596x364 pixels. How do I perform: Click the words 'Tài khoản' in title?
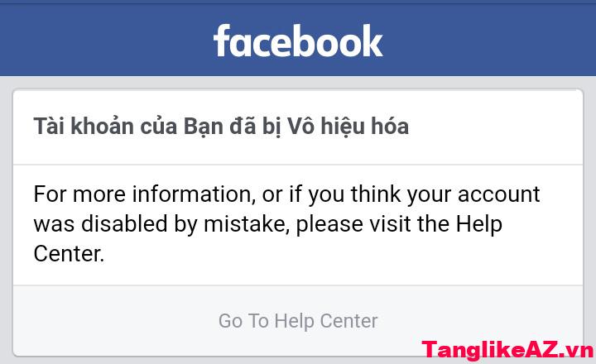coord(84,126)
